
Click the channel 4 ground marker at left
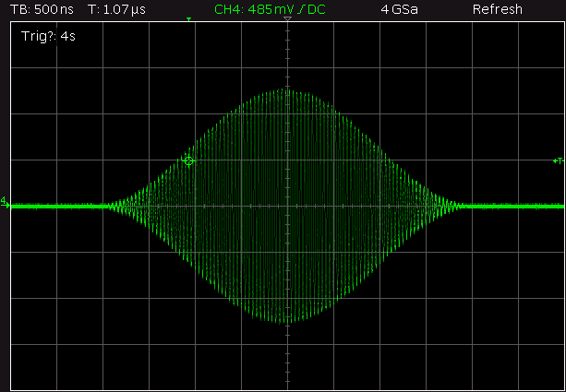[x=6, y=202]
